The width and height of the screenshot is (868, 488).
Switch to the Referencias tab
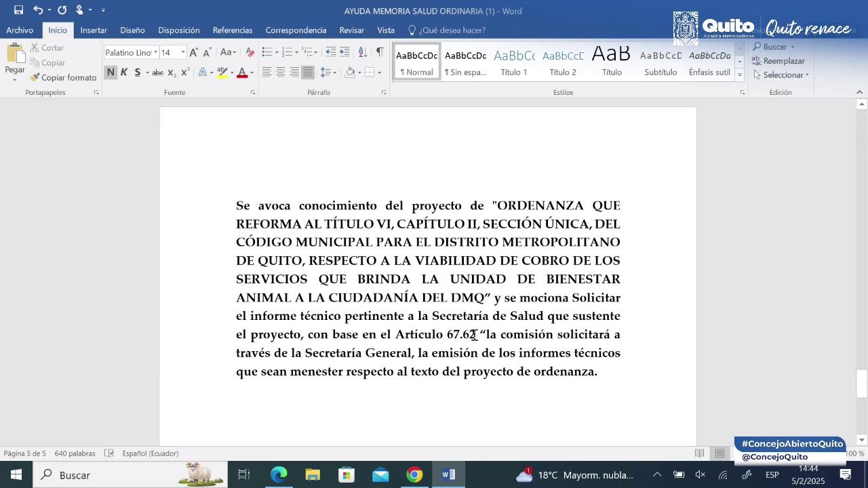coord(233,30)
